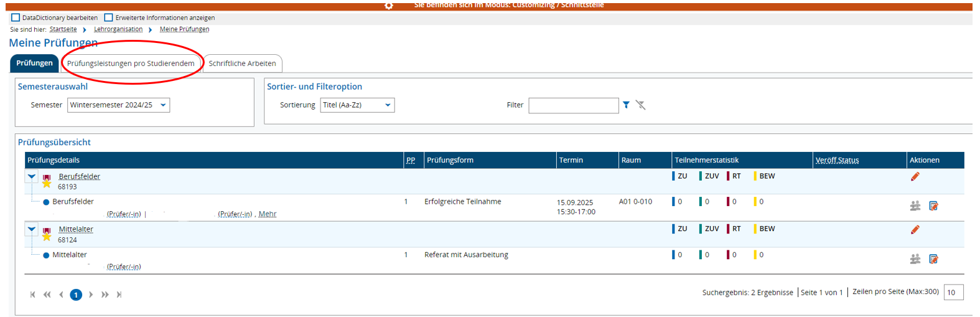
Task: Go to the next page arrow
Action: (91, 295)
